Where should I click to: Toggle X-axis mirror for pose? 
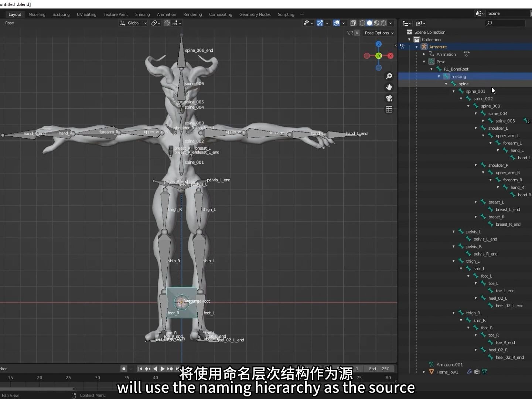click(x=357, y=33)
